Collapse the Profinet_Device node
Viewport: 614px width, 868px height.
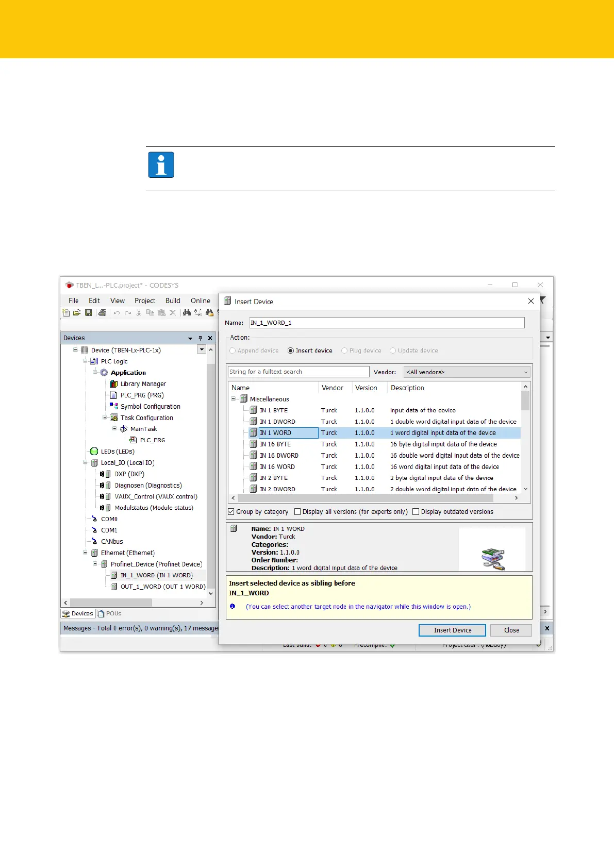[95, 564]
